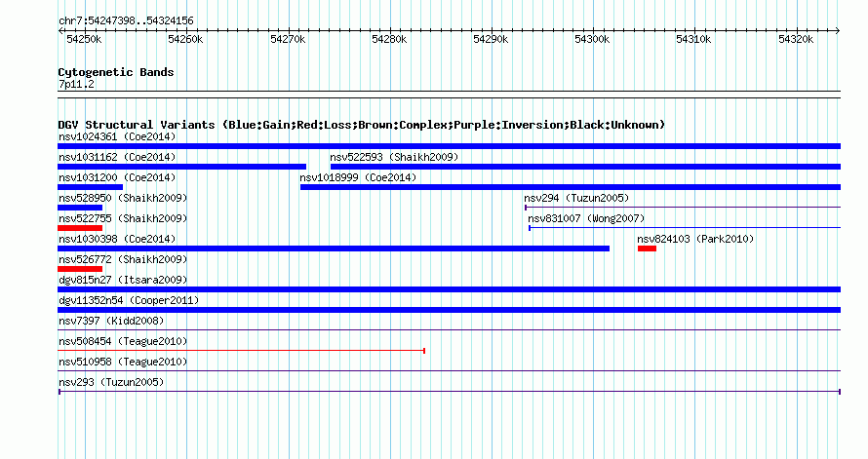This screenshot has height=459, width=868.
Task: Click the nsv1031200 (Coe2014) label
Action: (x=117, y=177)
